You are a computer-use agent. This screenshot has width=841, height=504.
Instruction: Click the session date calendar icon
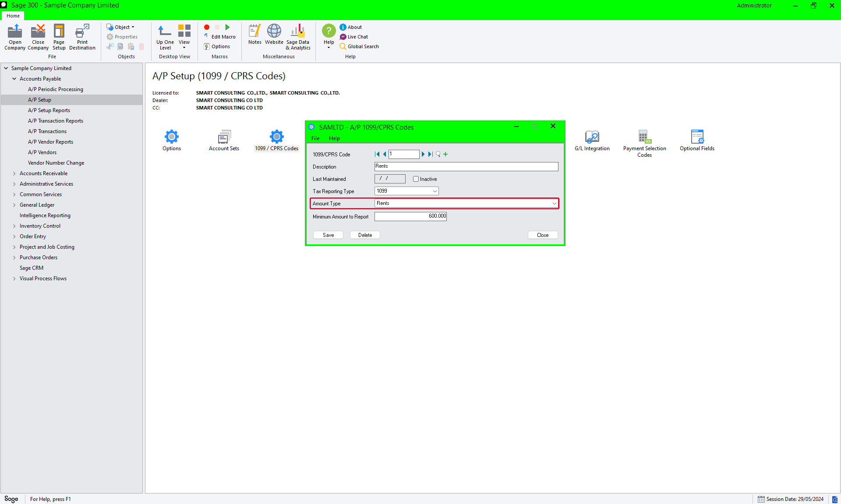click(761, 499)
